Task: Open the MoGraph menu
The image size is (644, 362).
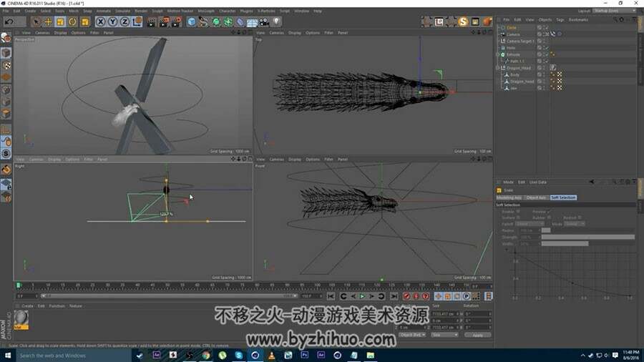Action: point(206,11)
